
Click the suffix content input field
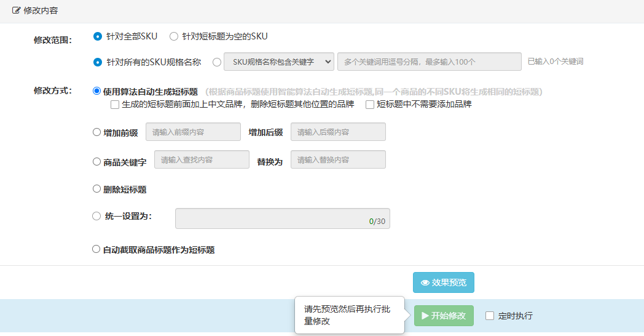pyautogui.click(x=338, y=132)
